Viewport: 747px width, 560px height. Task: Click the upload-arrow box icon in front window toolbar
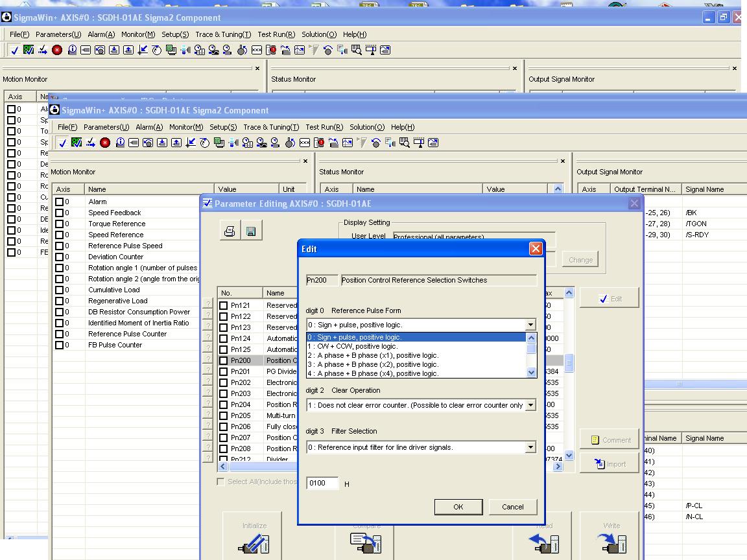coord(176,143)
